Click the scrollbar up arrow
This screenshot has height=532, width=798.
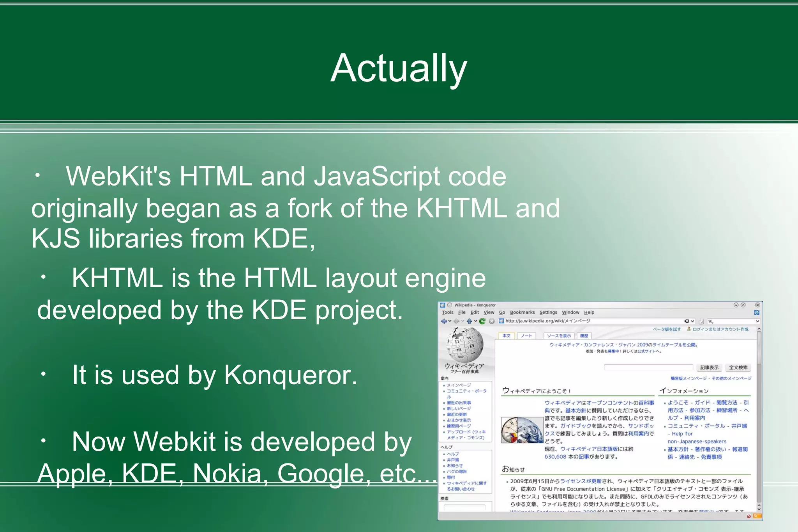point(759,329)
